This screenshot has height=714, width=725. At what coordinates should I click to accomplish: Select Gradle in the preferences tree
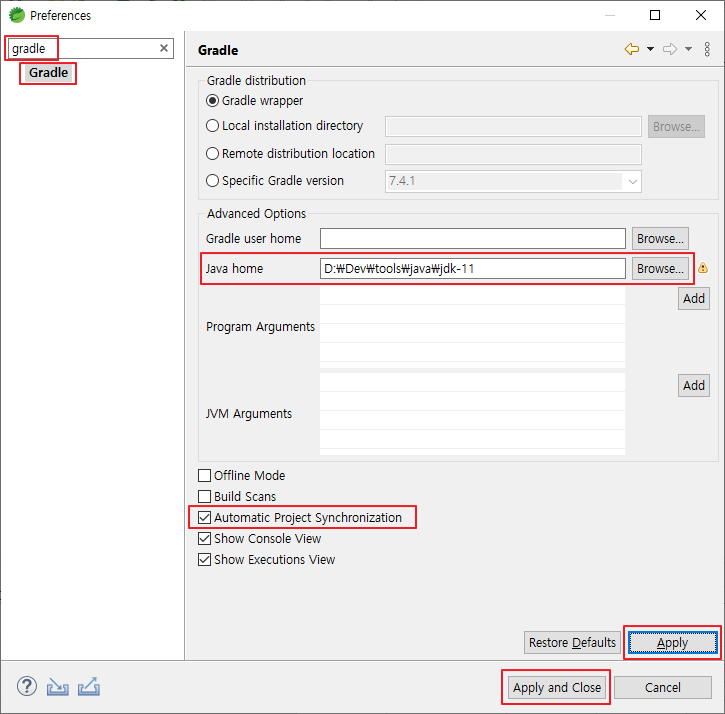click(x=48, y=73)
